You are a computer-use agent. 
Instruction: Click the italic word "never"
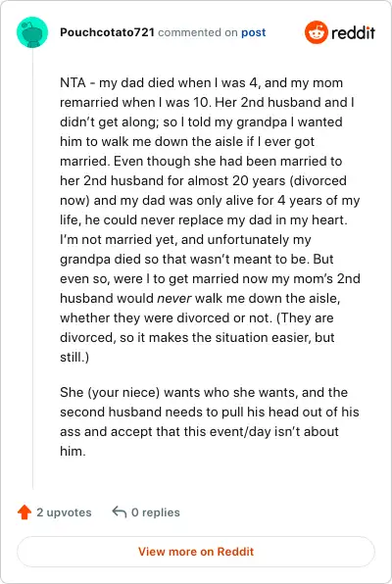click(174, 298)
